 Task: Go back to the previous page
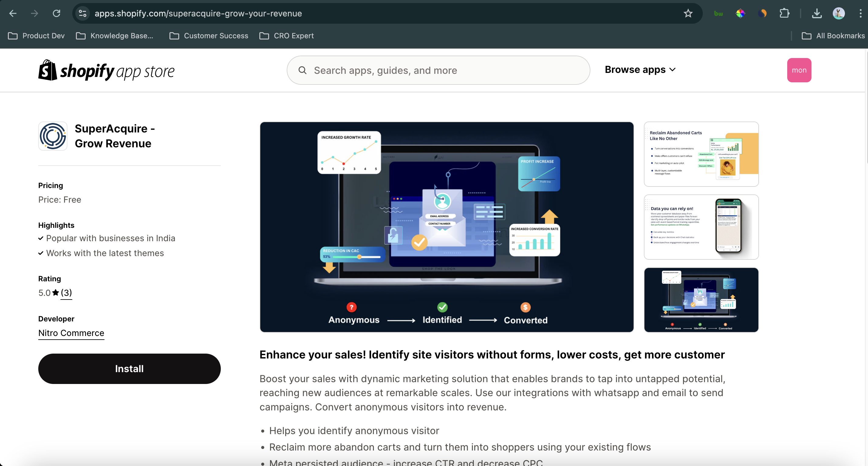(x=13, y=13)
